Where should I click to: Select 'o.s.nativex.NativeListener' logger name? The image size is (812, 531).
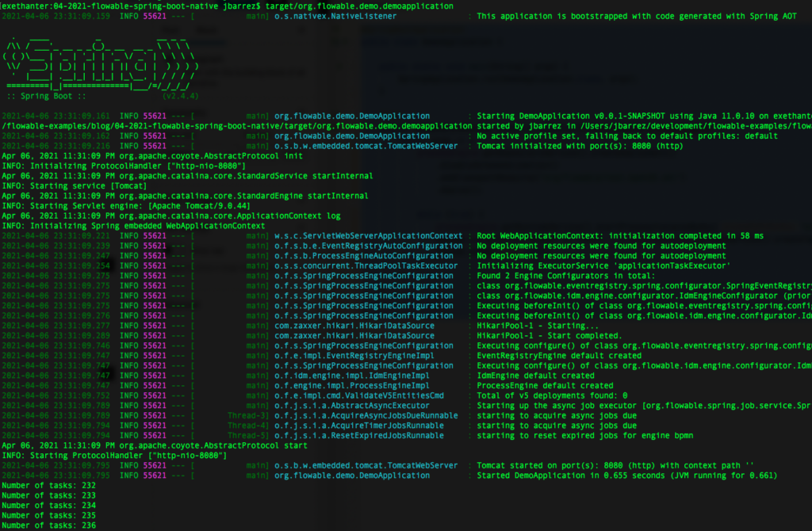coord(335,16)
